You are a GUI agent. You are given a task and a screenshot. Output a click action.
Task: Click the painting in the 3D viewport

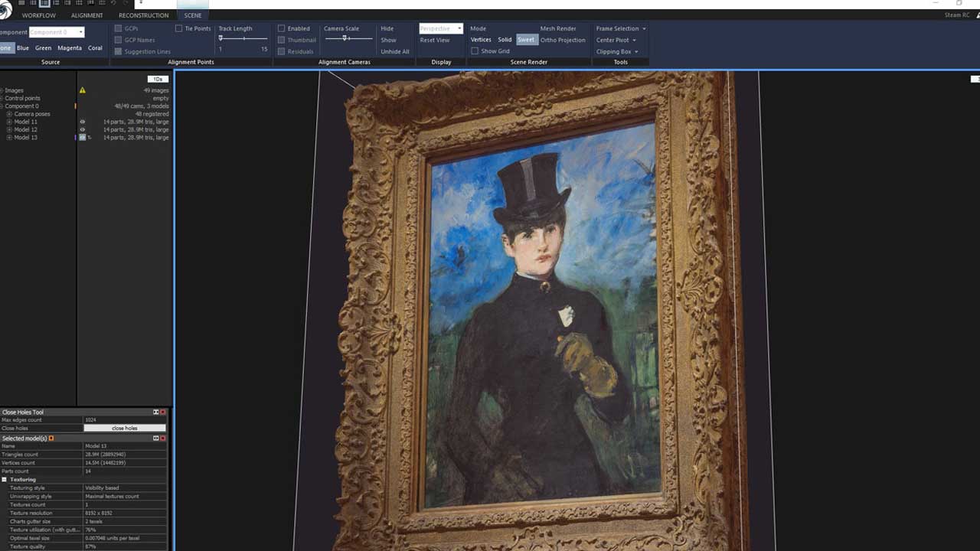[x=544, y=314]
